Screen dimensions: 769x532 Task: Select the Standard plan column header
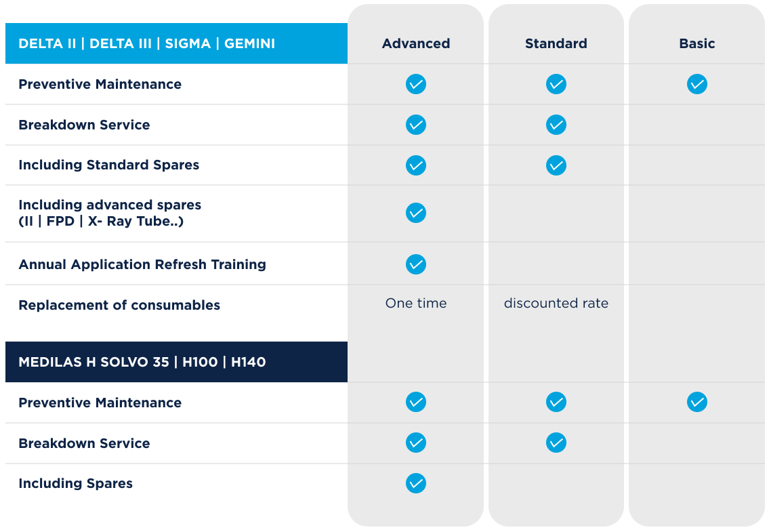click(556, 43)
